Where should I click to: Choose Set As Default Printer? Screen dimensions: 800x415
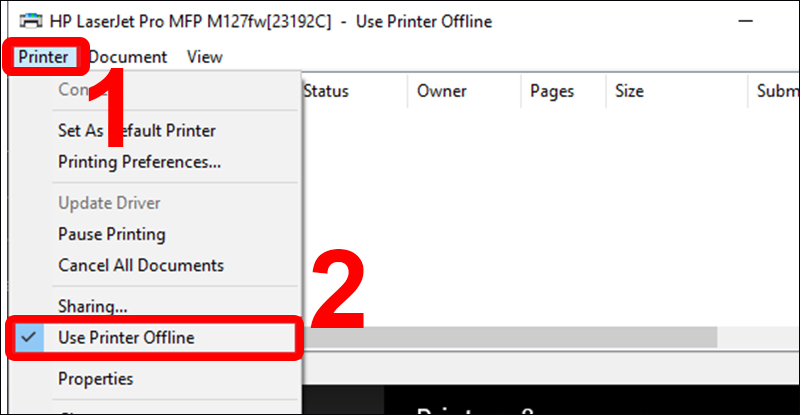[x=137, y=131]
